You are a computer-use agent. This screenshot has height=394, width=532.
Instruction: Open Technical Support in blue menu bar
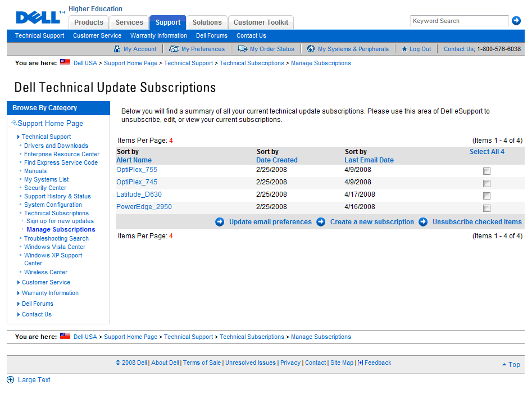pos(39,35)
